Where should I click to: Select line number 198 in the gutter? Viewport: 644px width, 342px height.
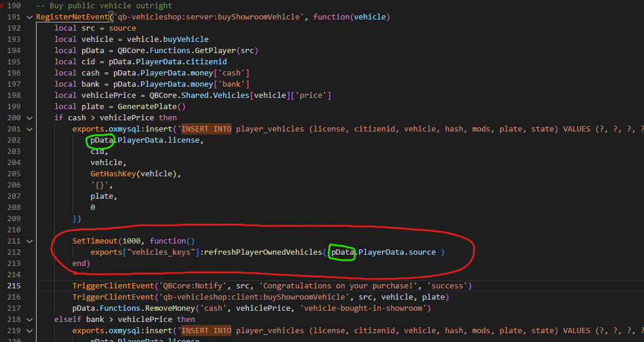[14, 96]
